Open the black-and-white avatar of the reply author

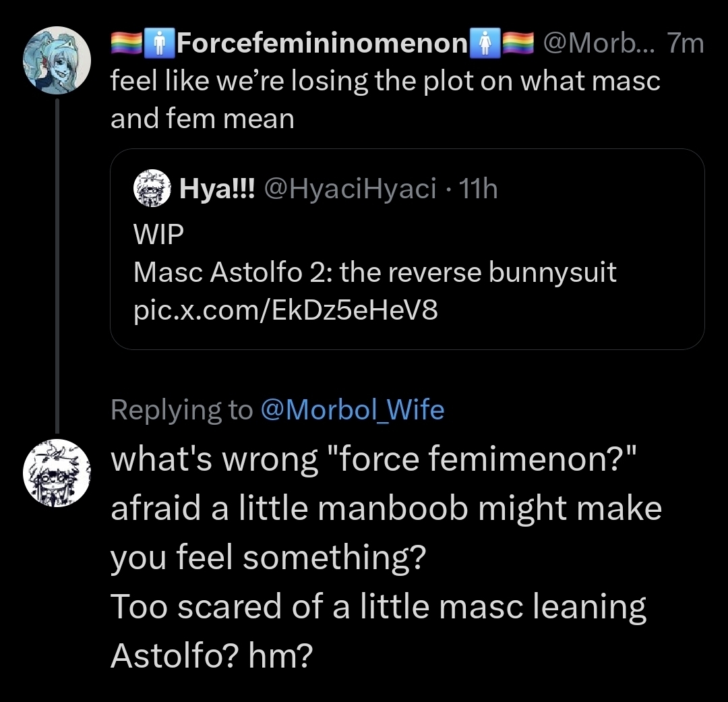[57, 472]
